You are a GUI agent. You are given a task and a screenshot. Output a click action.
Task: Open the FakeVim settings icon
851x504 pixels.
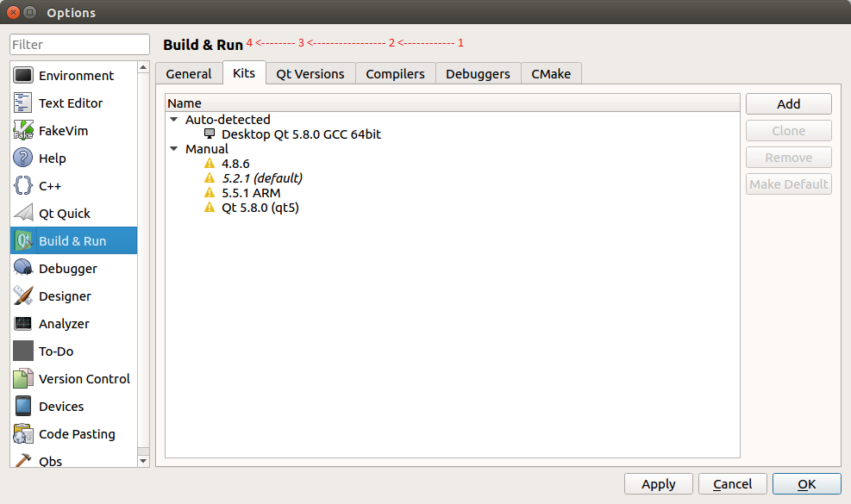[23, 131]
